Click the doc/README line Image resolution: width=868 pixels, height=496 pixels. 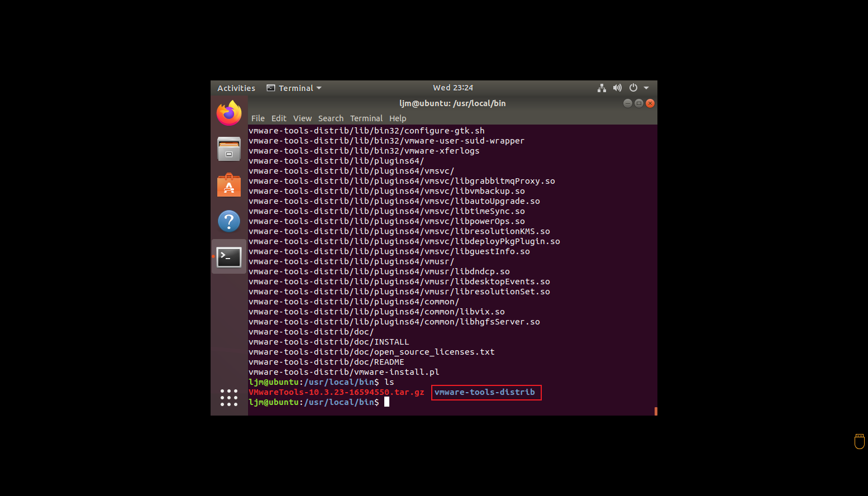tap(326, 362)
